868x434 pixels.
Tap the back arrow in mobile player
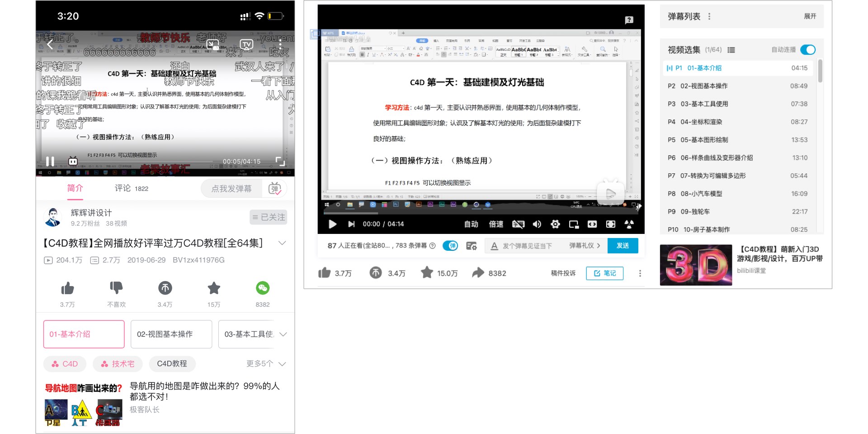pyautogui.click(x=50, y=44)
